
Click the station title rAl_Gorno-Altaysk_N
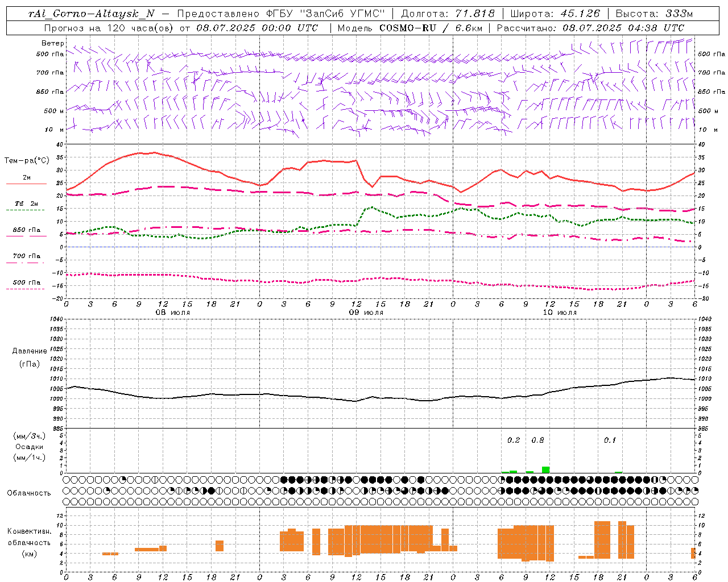pyautogui.click(x=91, y=14)
